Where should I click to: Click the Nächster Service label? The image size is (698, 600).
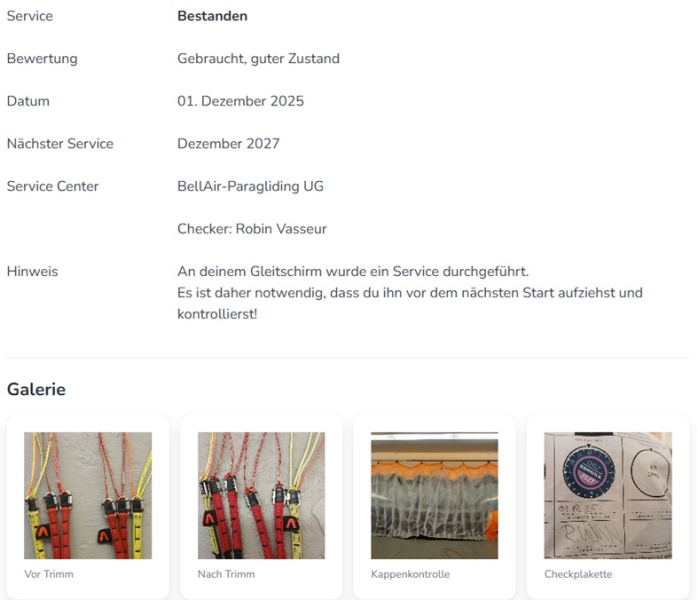click(x=60, y=143)
